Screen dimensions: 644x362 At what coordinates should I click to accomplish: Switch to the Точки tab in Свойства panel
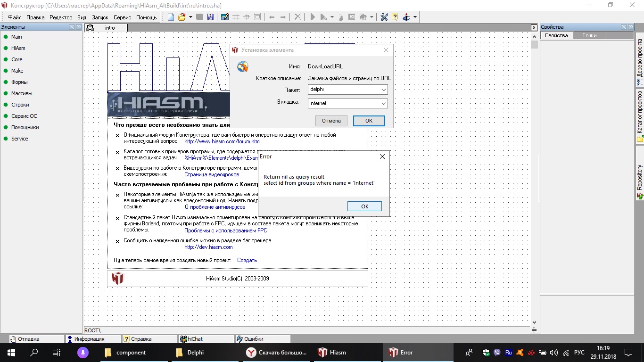tap(589, 35)
